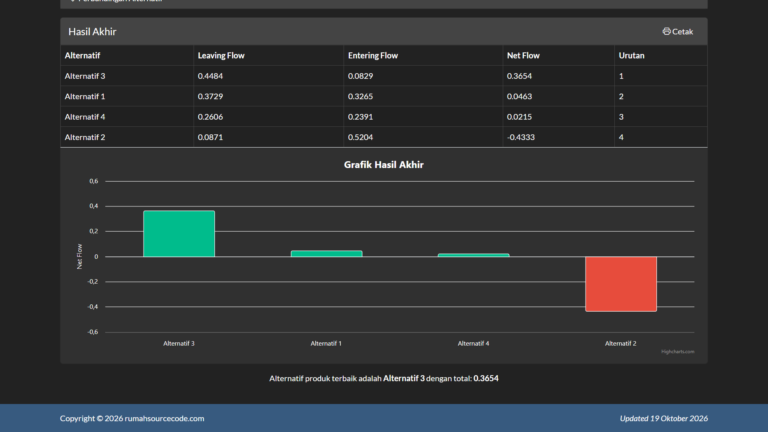The width and height of the screenshot is (768, 432).
Task: Click the Net Flow y-axis title
Action: 79,256
